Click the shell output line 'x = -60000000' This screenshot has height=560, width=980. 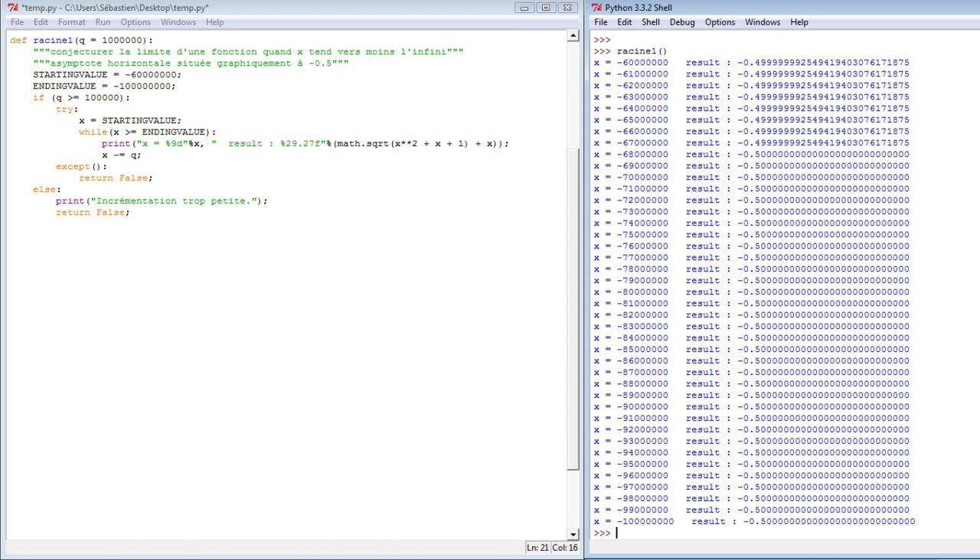751,63
